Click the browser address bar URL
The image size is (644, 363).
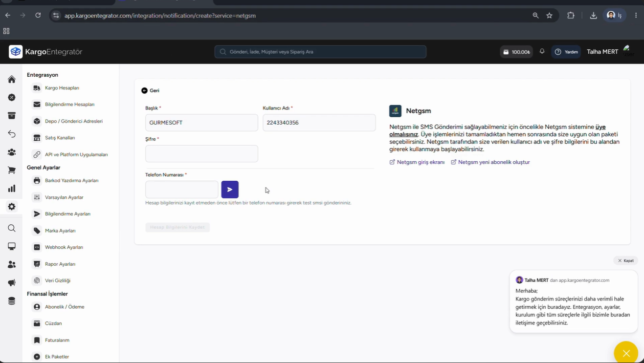pyautogui.click(x=160, y=16)
